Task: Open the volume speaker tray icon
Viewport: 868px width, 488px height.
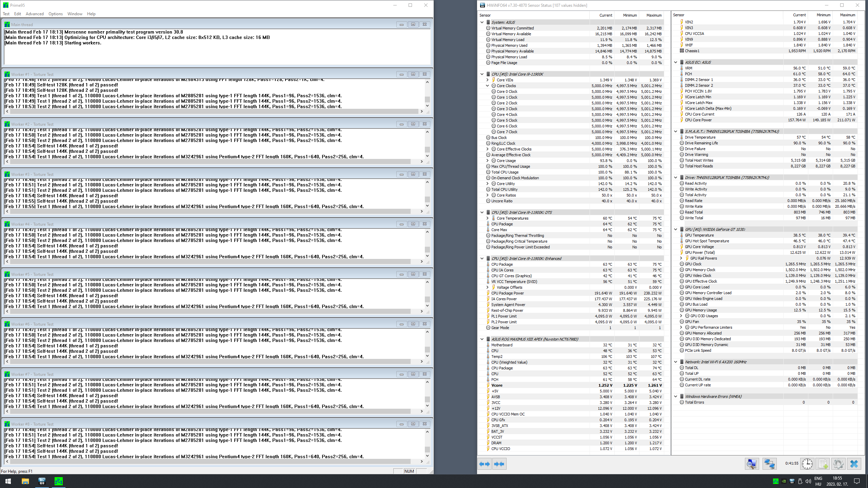Action: (x=808, y=481)
